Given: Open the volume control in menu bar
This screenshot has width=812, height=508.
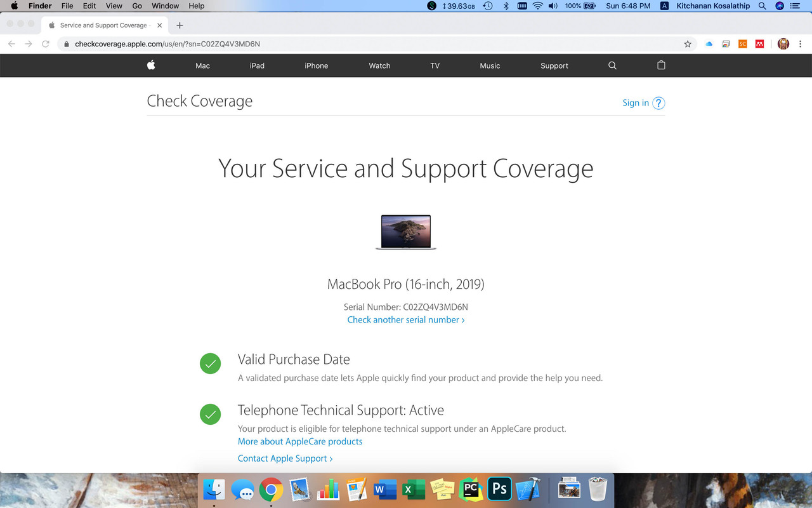Looking at the screenshot, I should (553, 6).
